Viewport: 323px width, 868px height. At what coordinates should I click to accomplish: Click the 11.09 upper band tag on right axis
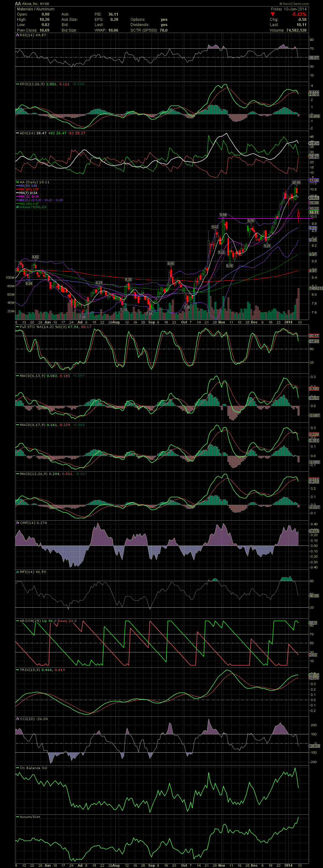[314, 181]
